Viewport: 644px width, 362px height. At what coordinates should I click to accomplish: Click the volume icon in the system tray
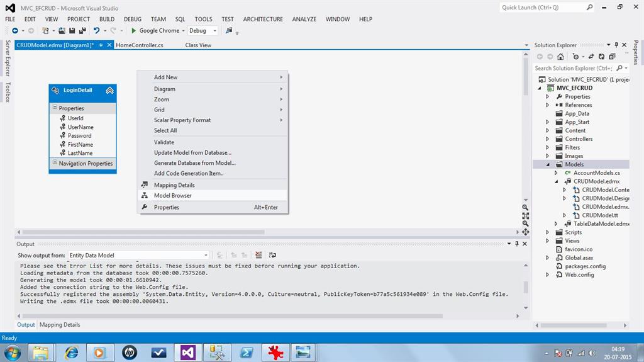[x=591, y=353]
